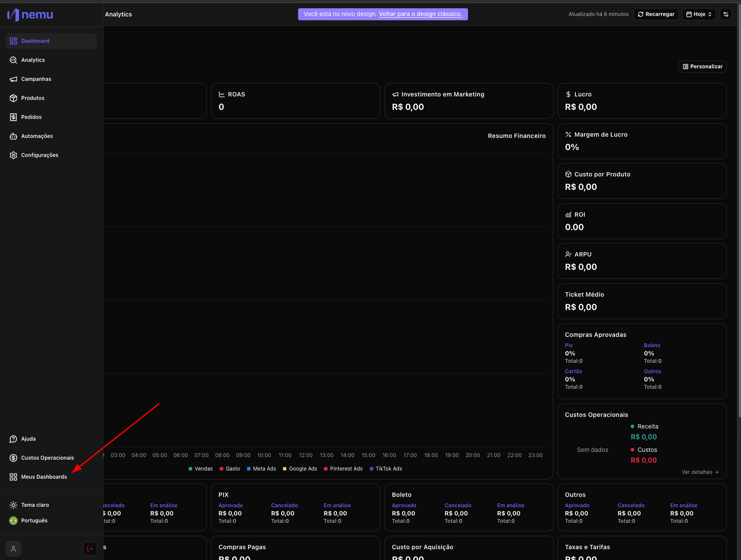This screenshot has width=741, height=560.
Task: Click the Analytics magnifier icon
Action: point(13,60)
